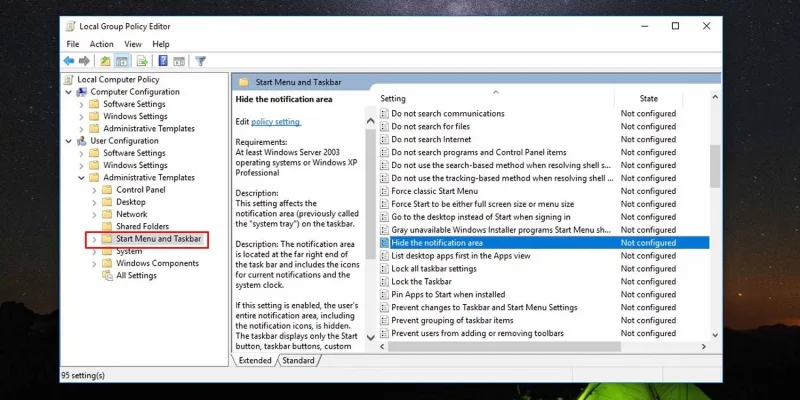Select the System folder in the tree
Screen dimensions: 800x400
[x=129, y=251]
